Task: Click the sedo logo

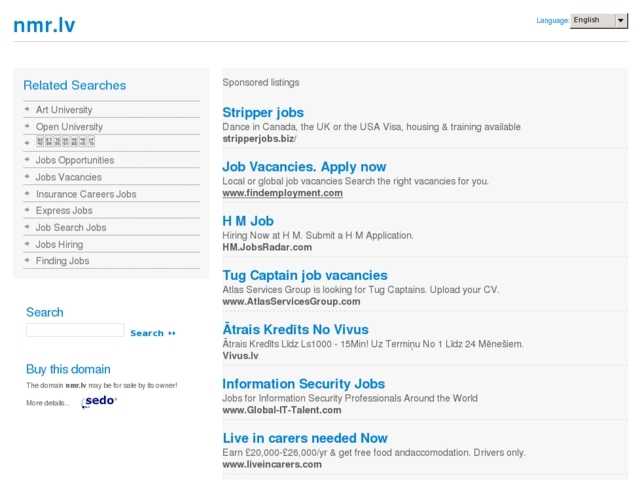Action: click(99, 401)
